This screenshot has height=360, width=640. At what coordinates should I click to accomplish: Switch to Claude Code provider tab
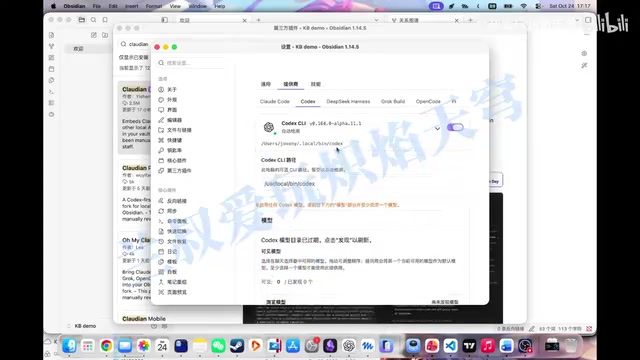275,101
